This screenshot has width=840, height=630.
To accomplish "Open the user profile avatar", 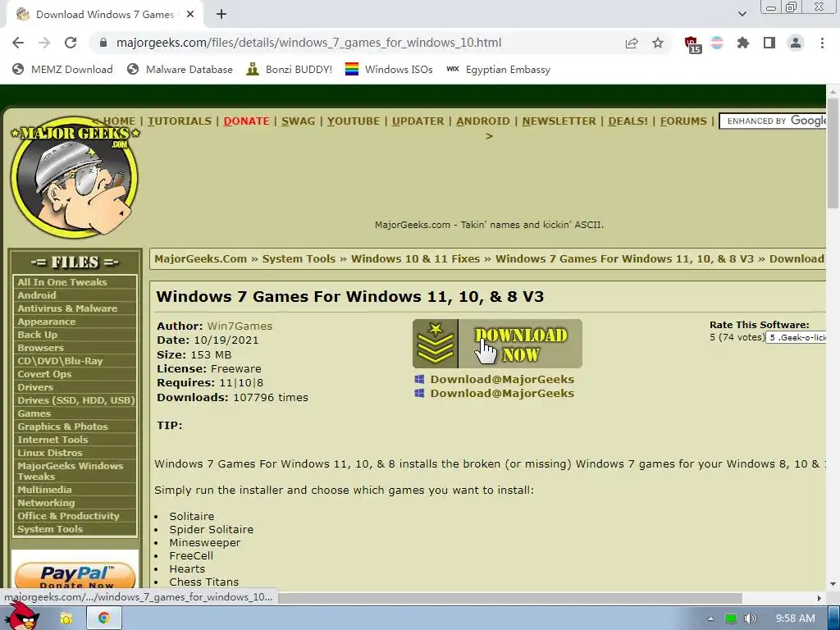I will (x=796, y=43).
